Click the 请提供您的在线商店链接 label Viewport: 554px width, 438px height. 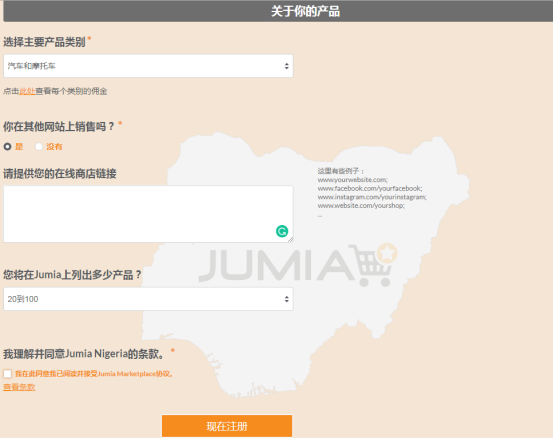tap(60, 174)
